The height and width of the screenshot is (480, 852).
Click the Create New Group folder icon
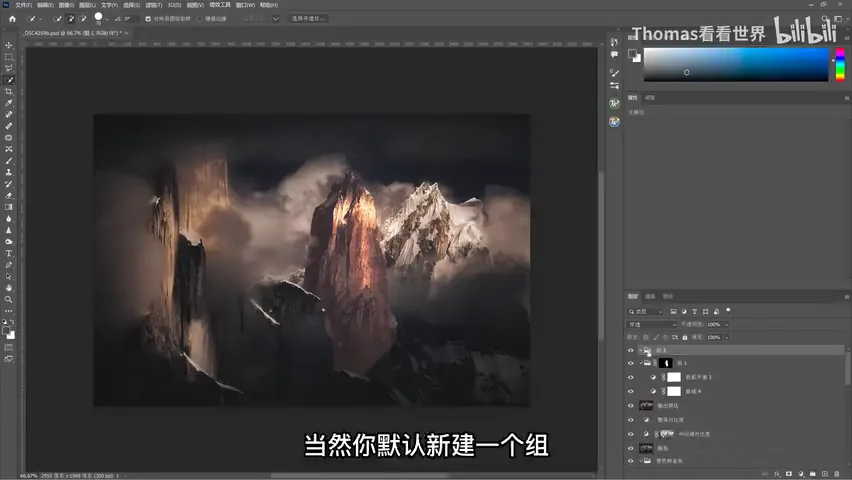[813, 474]
